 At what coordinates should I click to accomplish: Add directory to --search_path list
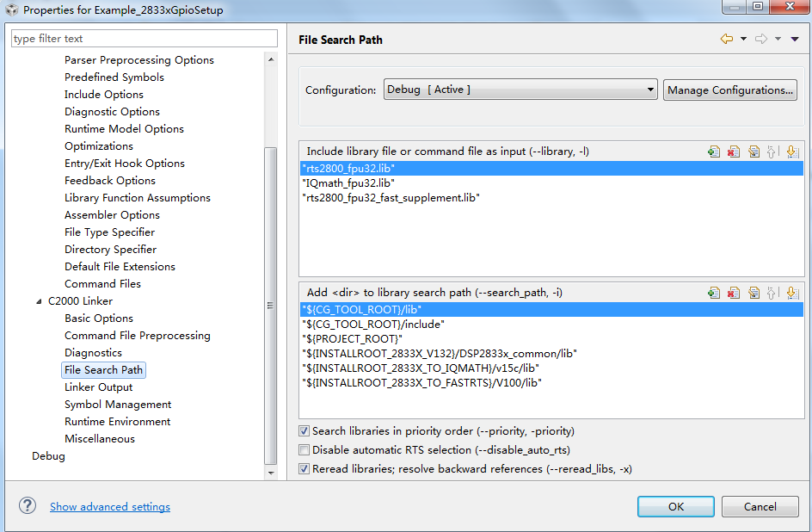[714, 294]
